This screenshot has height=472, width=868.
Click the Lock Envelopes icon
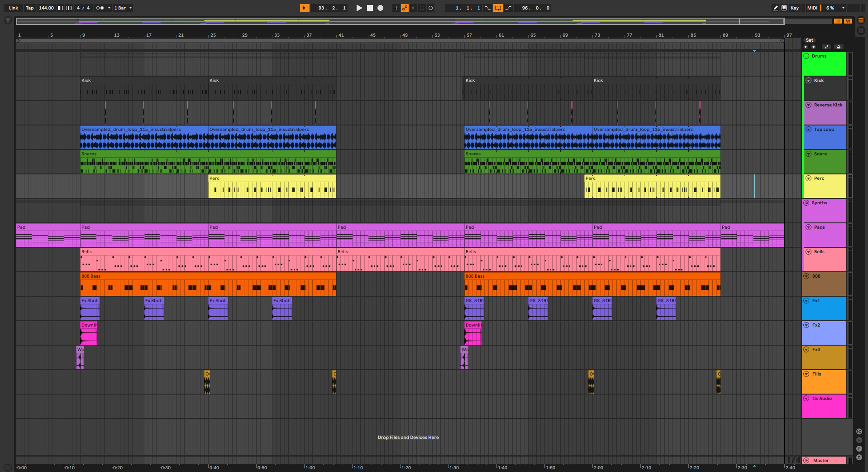839,47
